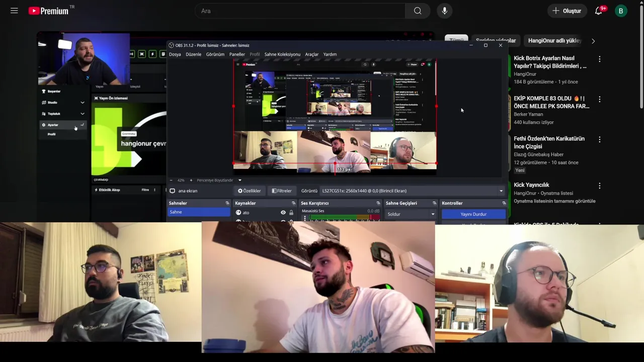Zoom out OBS preview with minus icon
Viewport: 644px width, 362px height.
[171, 180]
